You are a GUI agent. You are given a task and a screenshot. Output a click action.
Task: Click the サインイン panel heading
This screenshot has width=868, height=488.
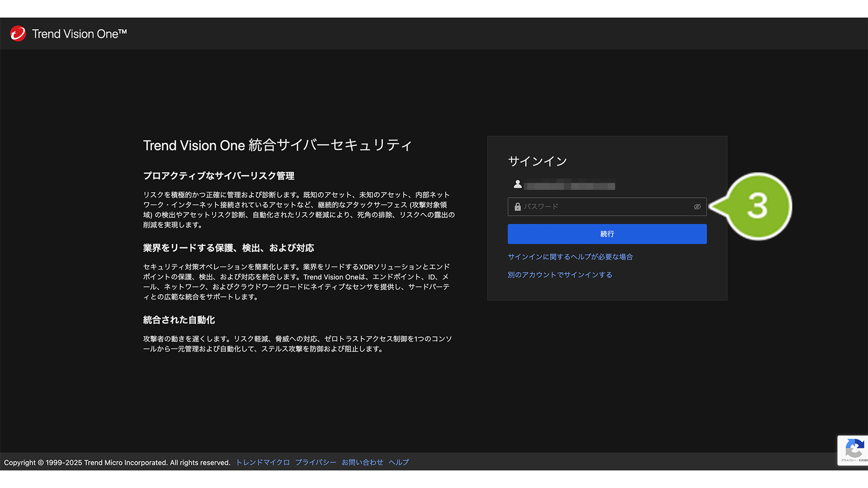[537, 162]
